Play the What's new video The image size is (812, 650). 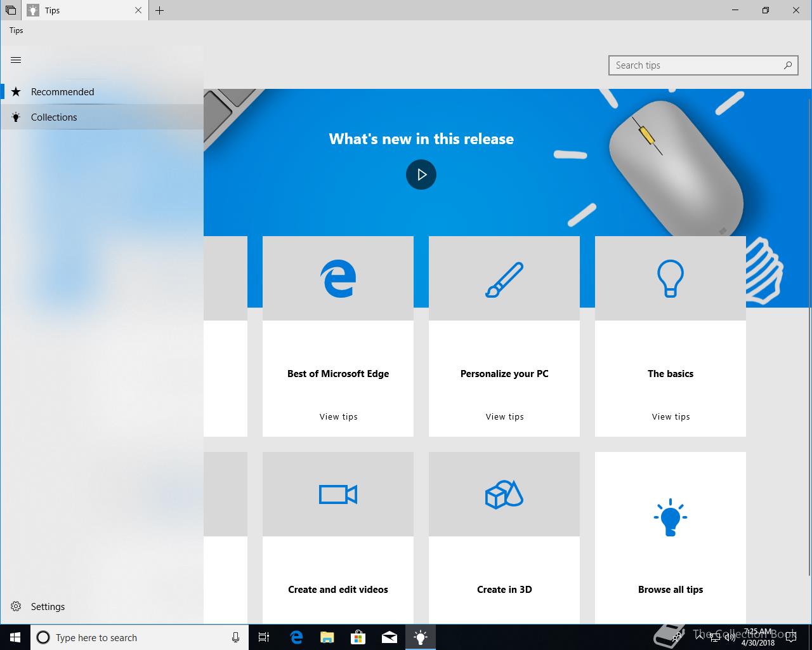(x=421, y=175)
